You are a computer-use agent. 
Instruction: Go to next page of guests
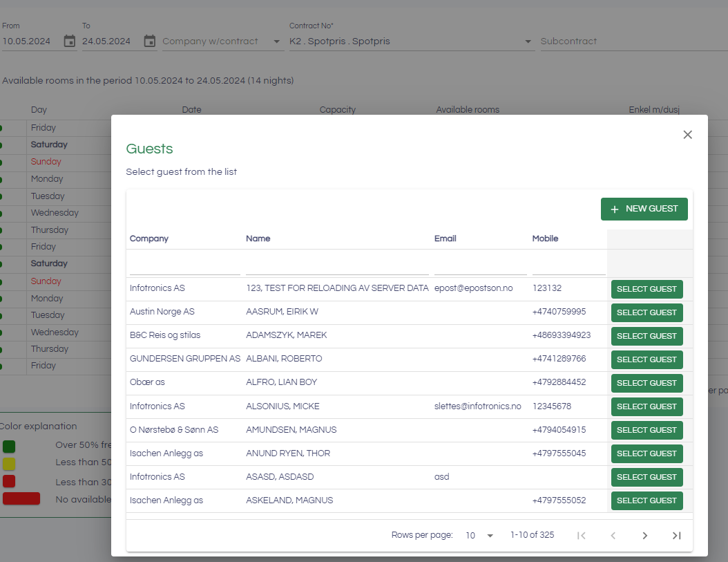(644, 535)
